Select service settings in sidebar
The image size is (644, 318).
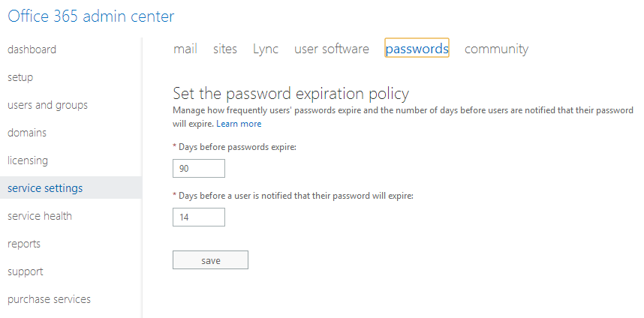(x=45, y=188)
